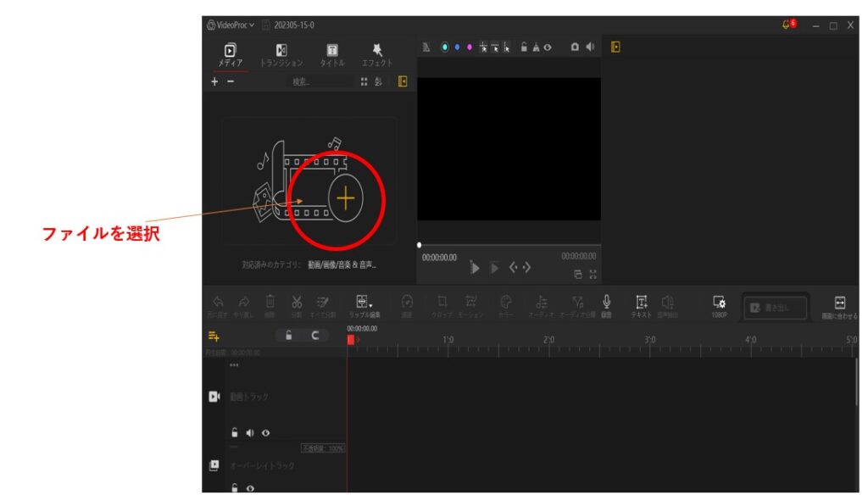868x495 pixels.
Task: Open the エフェクト tab
Action: [377, 55]
